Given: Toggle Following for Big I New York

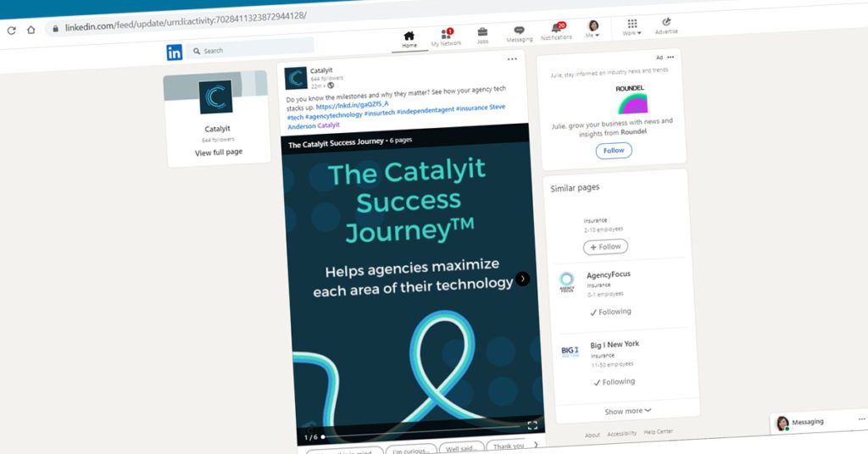Looking at the screenshot, I should click(x=615, y=382).
